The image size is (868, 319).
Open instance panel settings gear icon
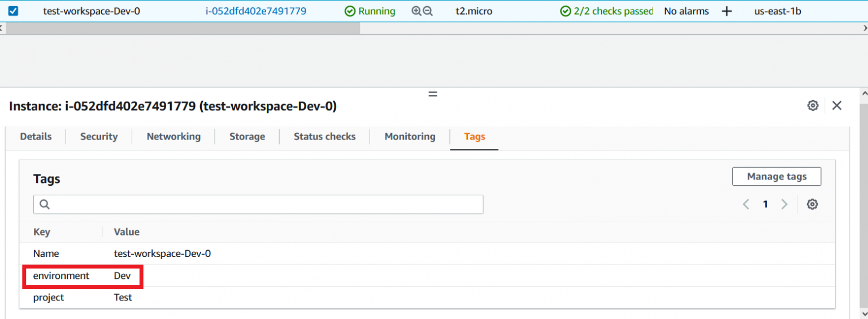(813, 106)
